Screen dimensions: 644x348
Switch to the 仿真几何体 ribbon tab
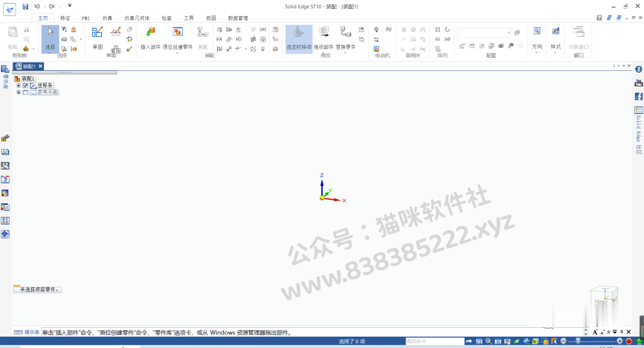click(137, 18)
